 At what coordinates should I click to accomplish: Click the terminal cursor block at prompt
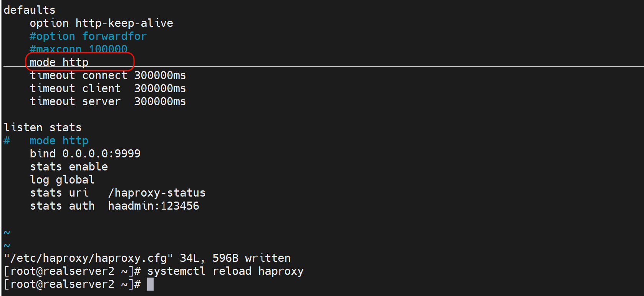click(150, 284)
